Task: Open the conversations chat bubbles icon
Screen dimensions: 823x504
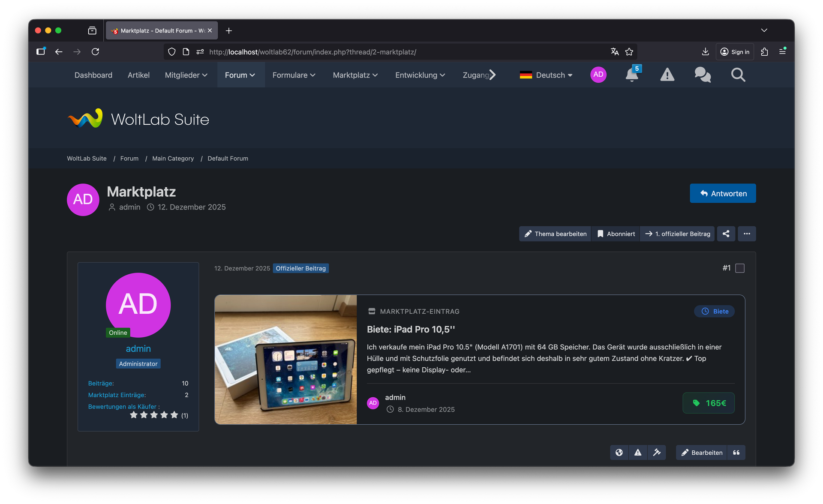Action: (703, 75)
